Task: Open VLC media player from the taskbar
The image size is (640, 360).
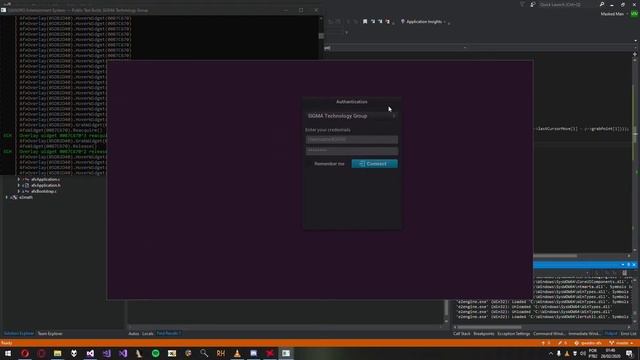Action: tap(237, 353)
